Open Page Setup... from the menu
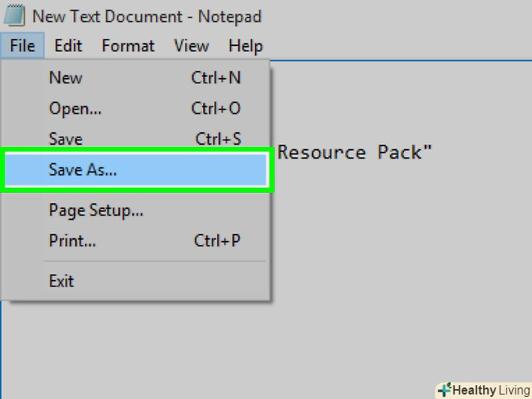532x399 pixels. 96,210
